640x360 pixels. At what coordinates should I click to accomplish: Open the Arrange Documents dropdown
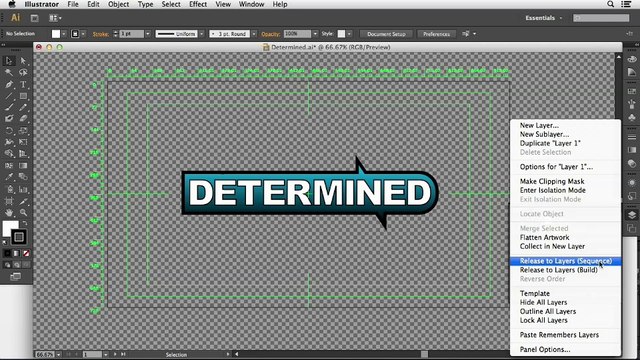click(x=55, y=18)
